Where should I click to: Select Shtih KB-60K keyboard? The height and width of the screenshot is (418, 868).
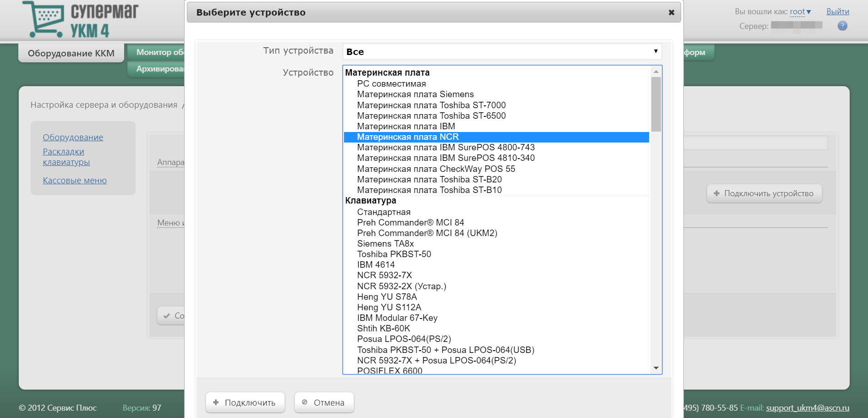tap(497, 328)
